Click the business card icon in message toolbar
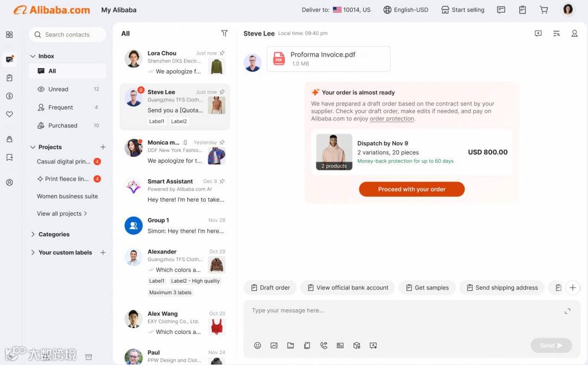 click(340, 345)
